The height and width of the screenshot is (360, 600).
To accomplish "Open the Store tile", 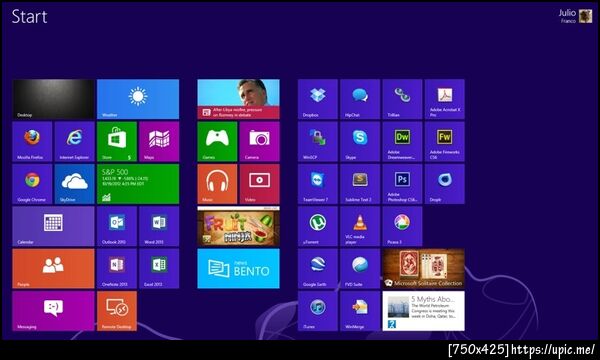I will tap(117, 142).
